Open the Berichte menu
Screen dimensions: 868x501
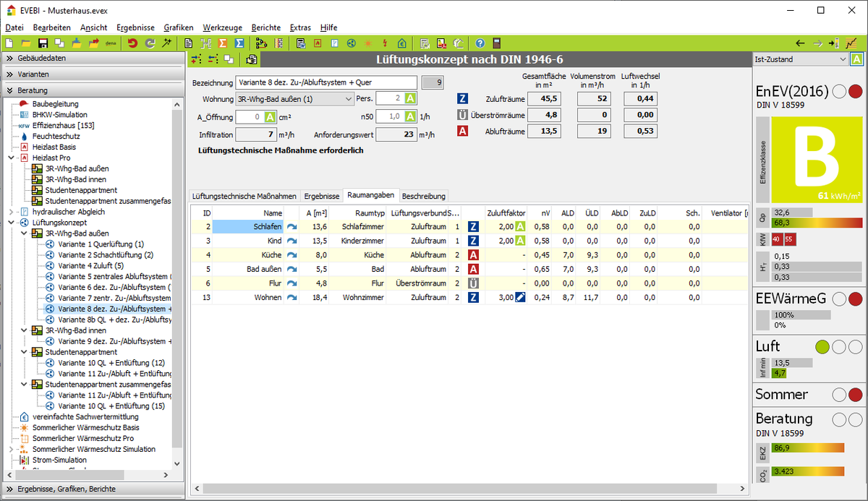266,27
